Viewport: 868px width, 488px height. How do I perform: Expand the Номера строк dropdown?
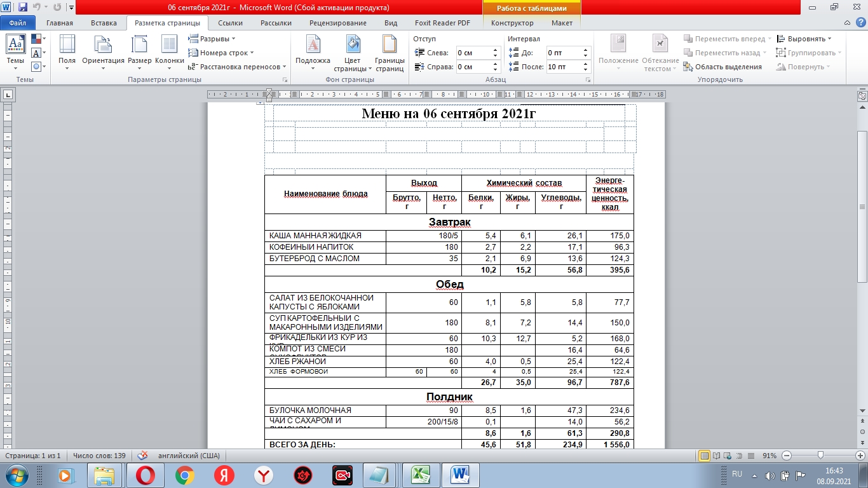[x=221, y=53]
